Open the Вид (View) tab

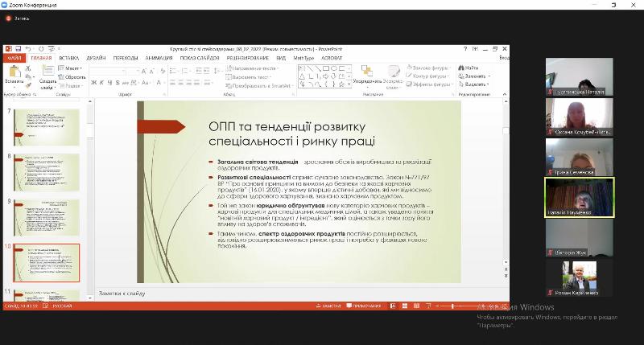281,58
